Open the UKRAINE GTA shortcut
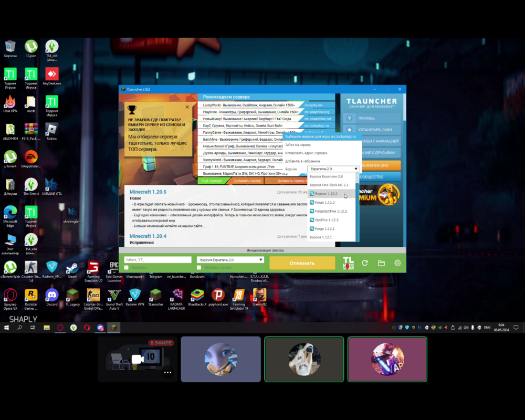 51,187
